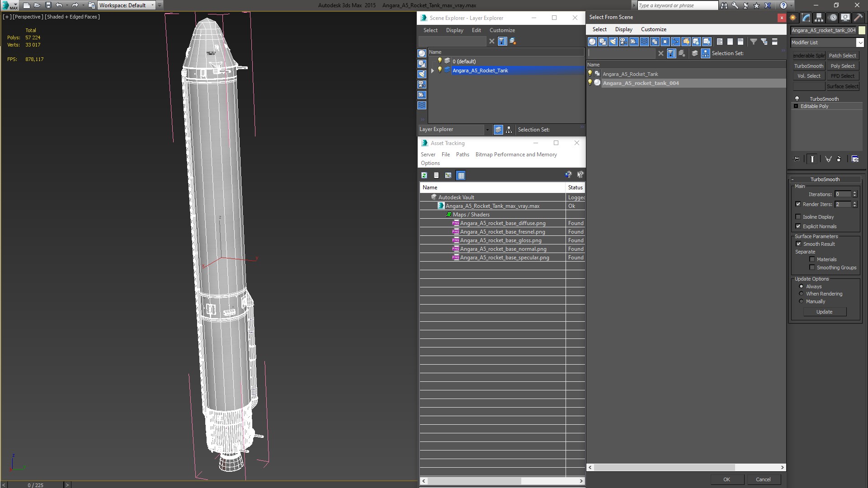Open the Save file icon in the toolbar
Screen dimensions: 868x488
48,5
